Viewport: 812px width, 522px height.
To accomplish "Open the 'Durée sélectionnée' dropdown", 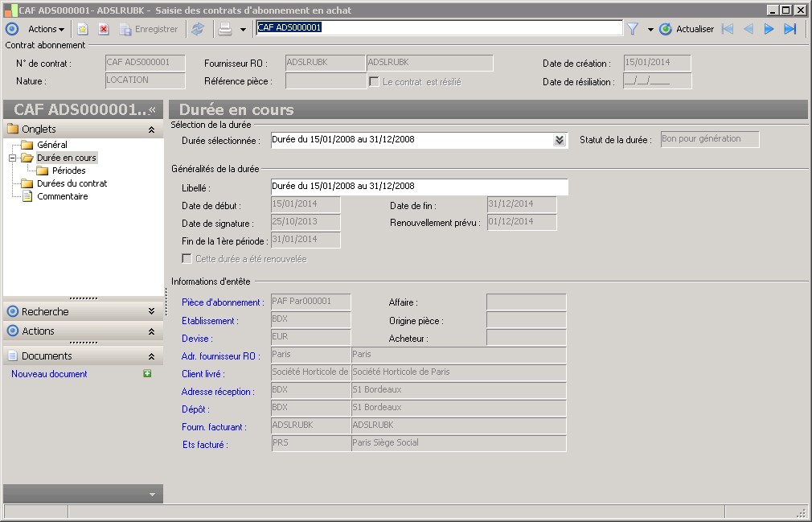I will (560, 140).
